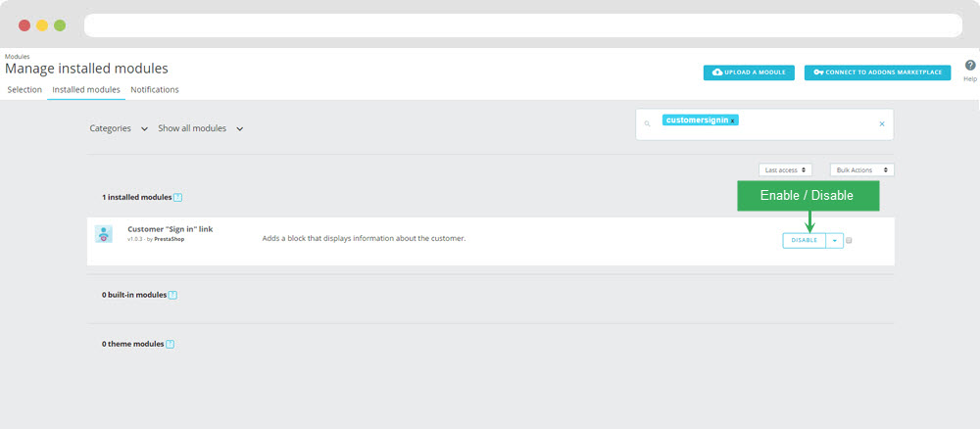The image size is (980, 429).
Task: Expand the Categories dropdown
Action: 119,128
